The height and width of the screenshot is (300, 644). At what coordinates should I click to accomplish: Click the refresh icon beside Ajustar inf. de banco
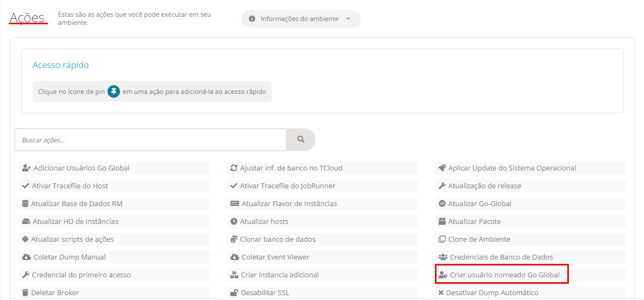[x=234, y=168]
